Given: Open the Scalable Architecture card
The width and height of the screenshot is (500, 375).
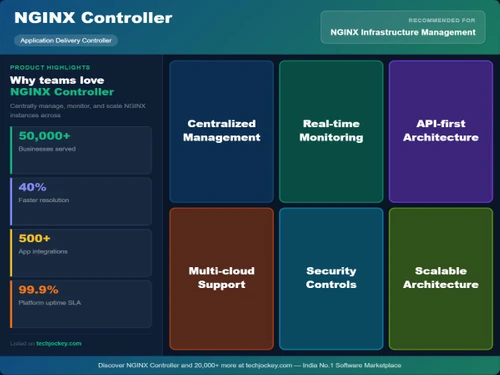Looking at the screenshot, I should (441, 279).
